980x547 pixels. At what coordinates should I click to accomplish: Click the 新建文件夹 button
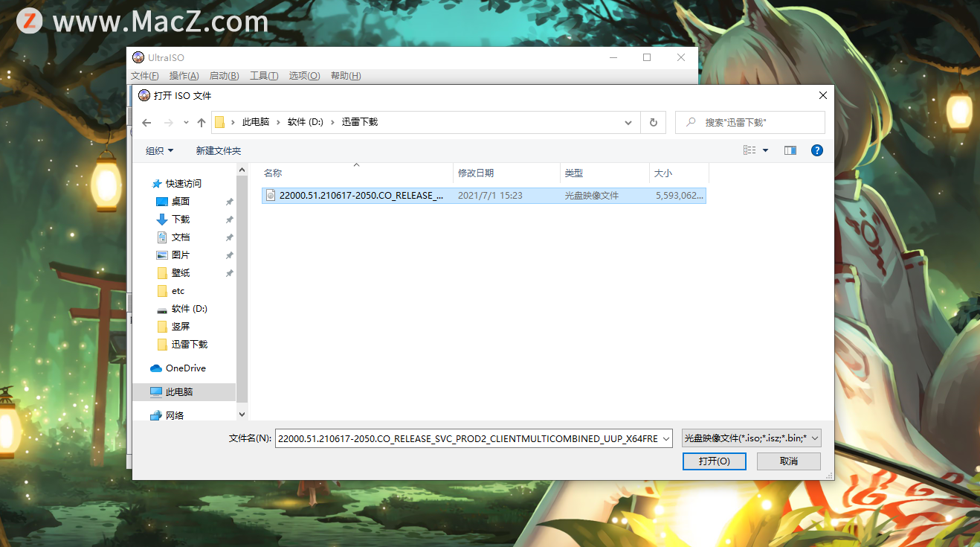(x=219, y=151)
